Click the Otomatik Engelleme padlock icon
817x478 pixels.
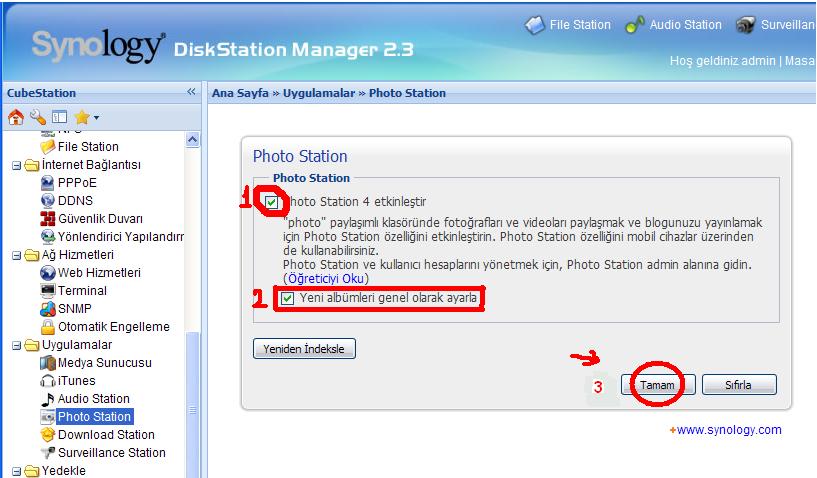[47, 327]
